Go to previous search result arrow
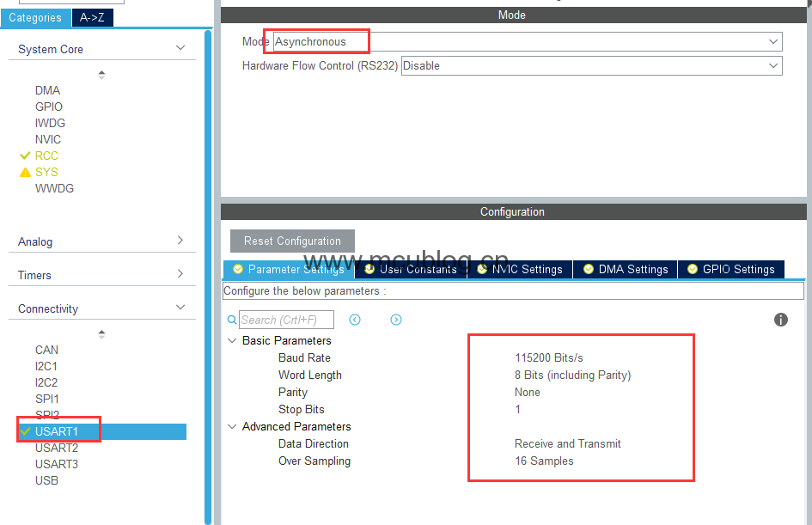 tap(355, 320)
